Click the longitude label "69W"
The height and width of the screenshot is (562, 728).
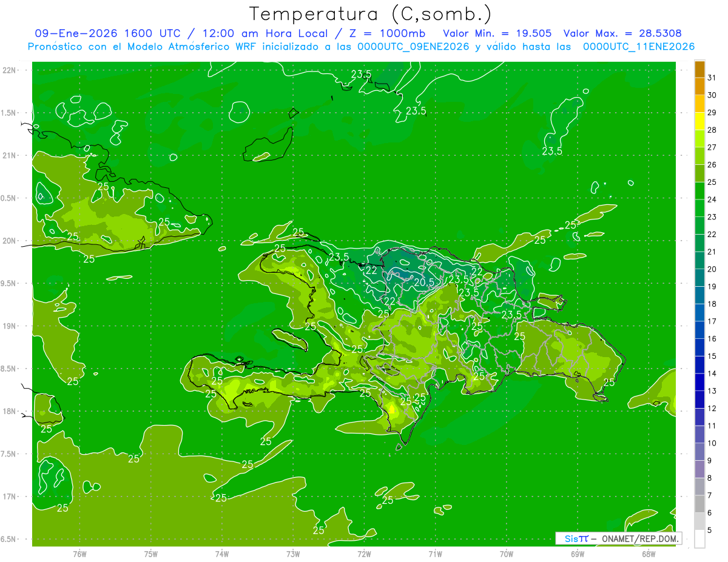[577, 554]
